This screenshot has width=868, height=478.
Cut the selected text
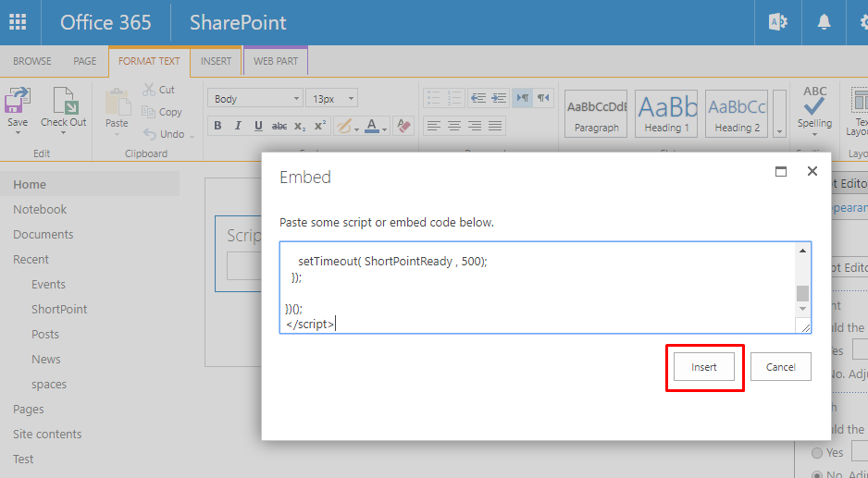click(x=159, y=90)
